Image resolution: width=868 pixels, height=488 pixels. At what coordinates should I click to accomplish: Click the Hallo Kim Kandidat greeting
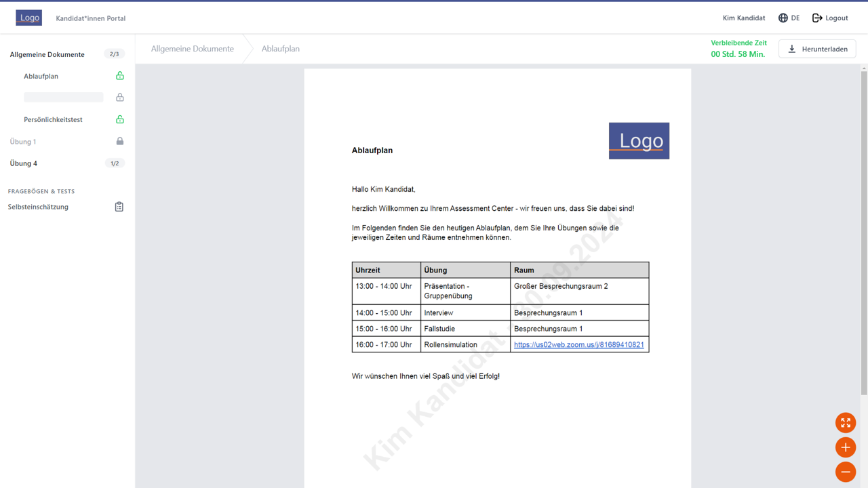(x=384, y=189)
